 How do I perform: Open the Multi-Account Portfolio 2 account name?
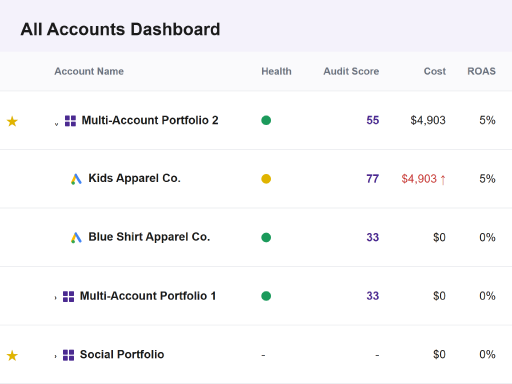coord(150,120)
